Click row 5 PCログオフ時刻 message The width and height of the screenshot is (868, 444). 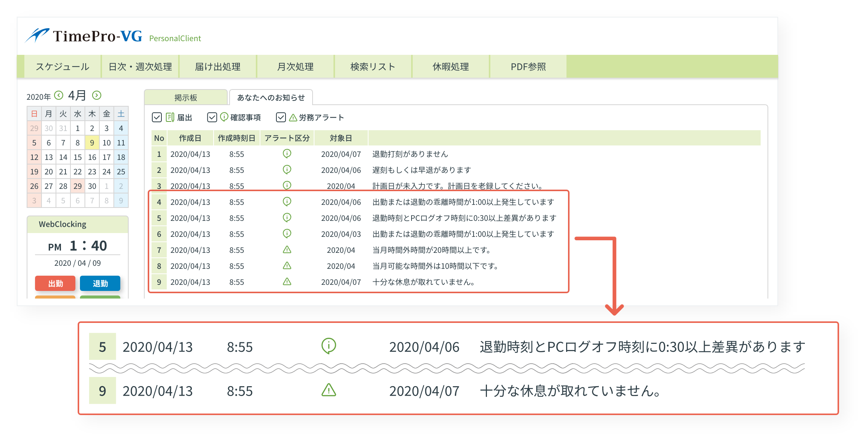pos(464,218)
